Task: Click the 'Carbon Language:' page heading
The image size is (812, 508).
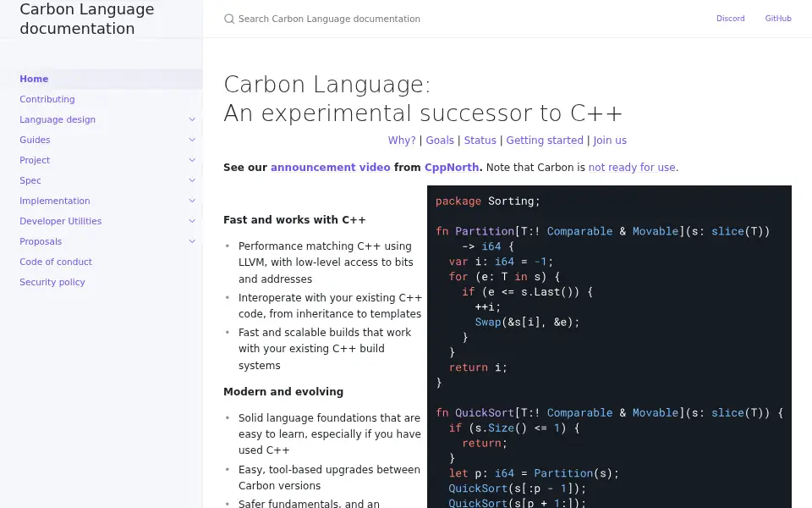Action: [327, 85]
